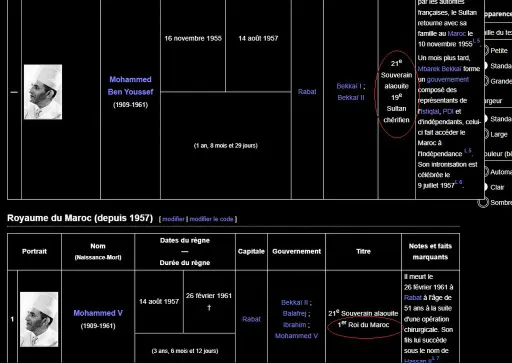Click the 1er Roi du Maroc title text
The height and width of the screenshot is (363, 512).
(363, 325)
